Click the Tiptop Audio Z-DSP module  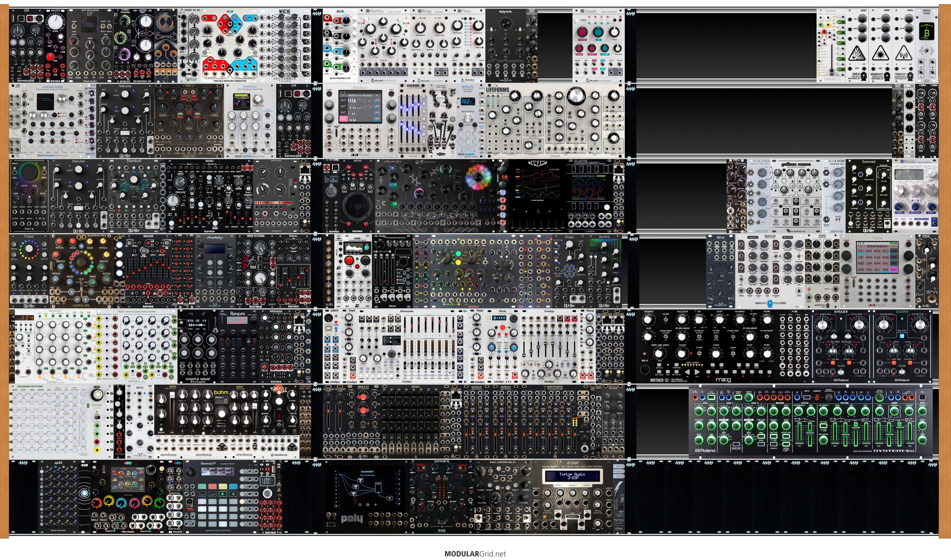point(572,497)
